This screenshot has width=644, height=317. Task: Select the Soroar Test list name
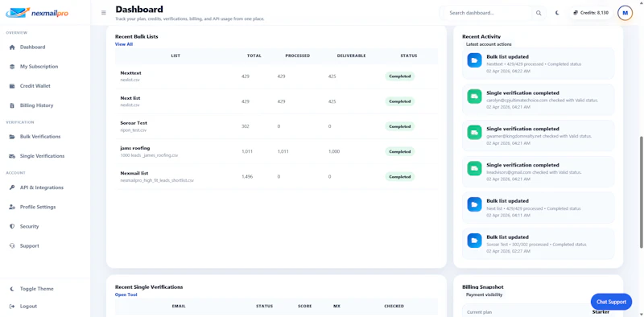[x=134, y=123]
